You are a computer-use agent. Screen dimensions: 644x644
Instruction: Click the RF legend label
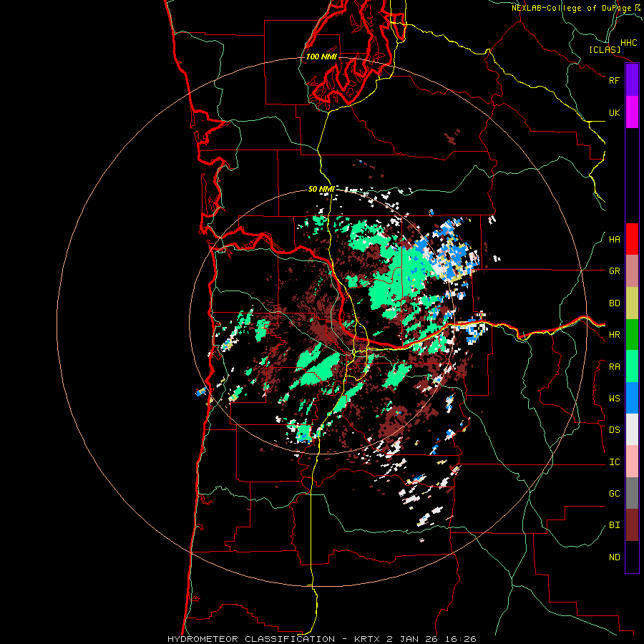(x=614, y=80)
